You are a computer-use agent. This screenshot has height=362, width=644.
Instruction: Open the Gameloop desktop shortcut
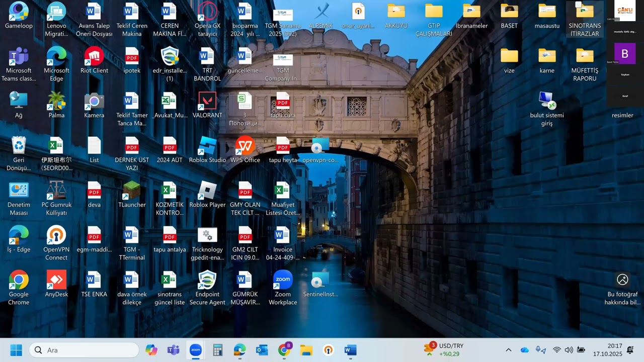coord(19,16)
